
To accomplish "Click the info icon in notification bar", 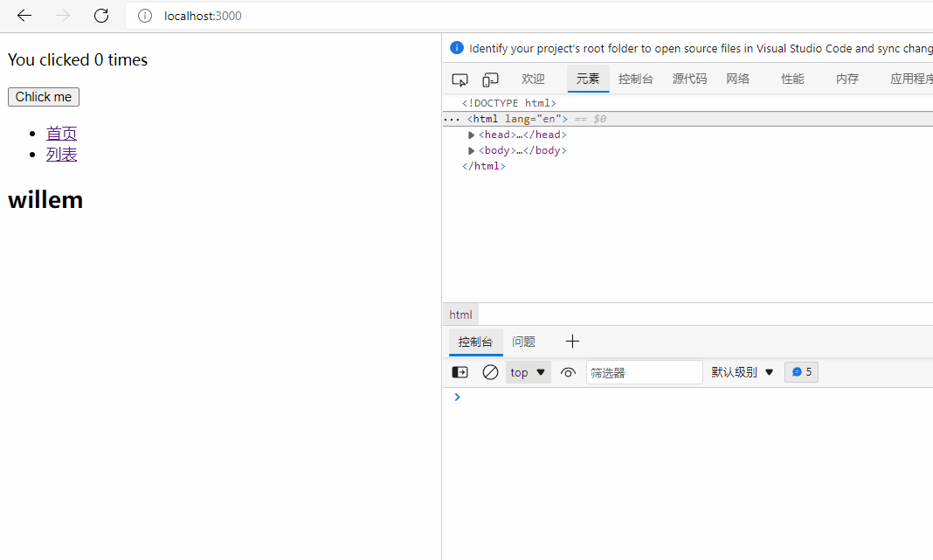I will (456, 48).
